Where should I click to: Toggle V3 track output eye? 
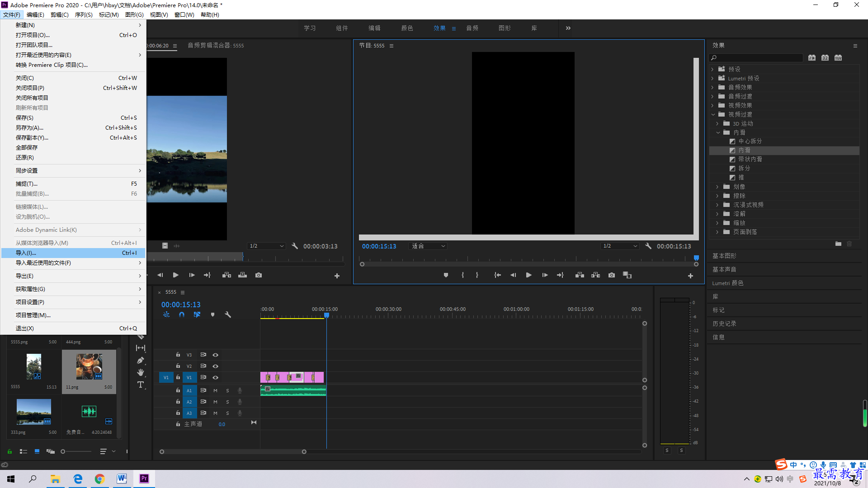point(216,355)
